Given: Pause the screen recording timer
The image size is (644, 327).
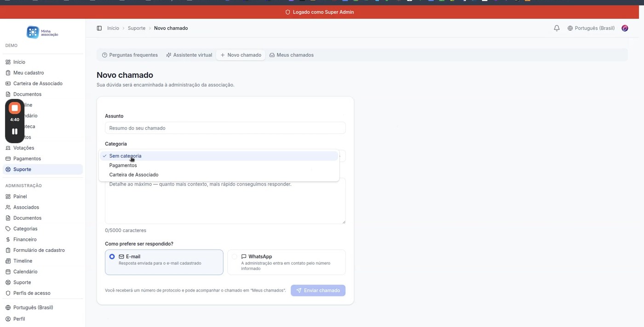Looking at the screenshot, I should tap(14, 131).
